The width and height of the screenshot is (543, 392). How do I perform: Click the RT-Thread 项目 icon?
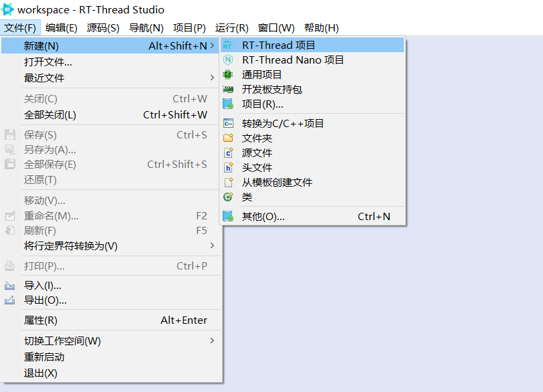point(228,45)
